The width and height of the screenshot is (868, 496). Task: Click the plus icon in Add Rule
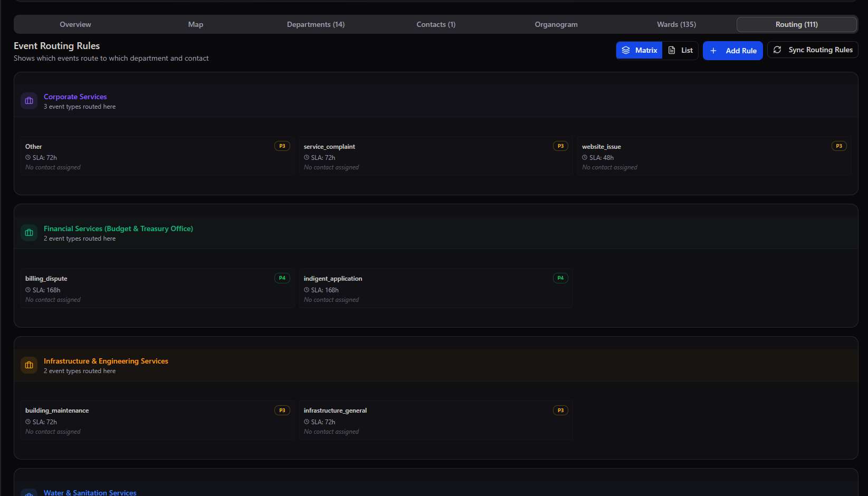713,51
